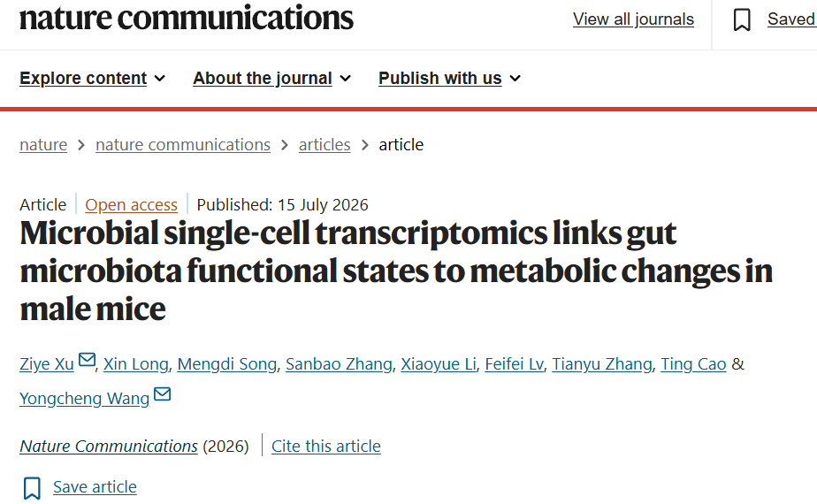This screenshot has width=817, height=504.
Task: Open the italic Nature Communications journal link
Action: pyautogui.click(x=109, y=447)
